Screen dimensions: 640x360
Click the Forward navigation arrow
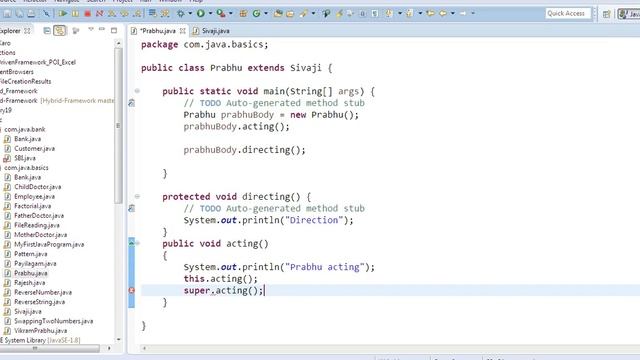pos(463,14)
